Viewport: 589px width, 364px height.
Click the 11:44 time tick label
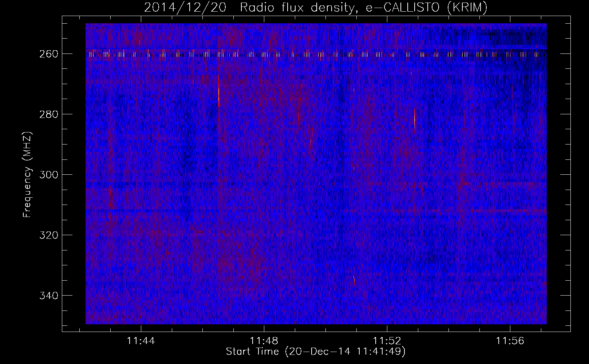point(141,341)
